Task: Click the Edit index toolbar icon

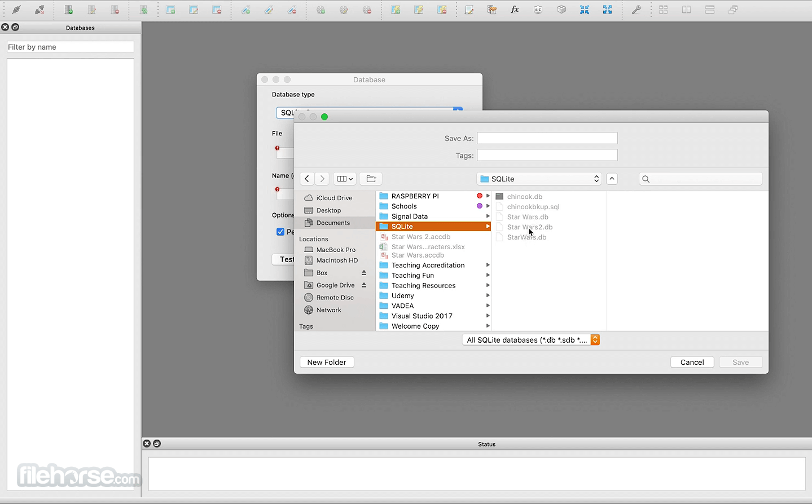Action: pos(269,10)
